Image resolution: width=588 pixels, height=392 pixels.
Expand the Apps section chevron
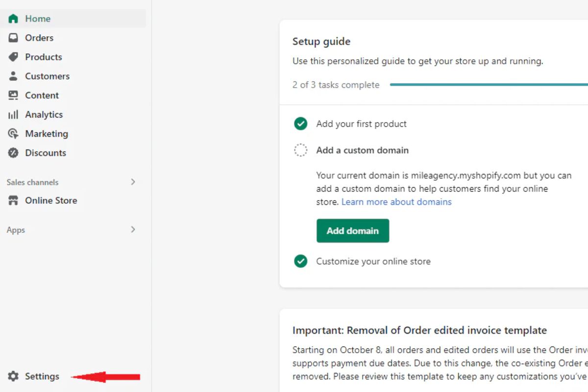pos(133,229)
